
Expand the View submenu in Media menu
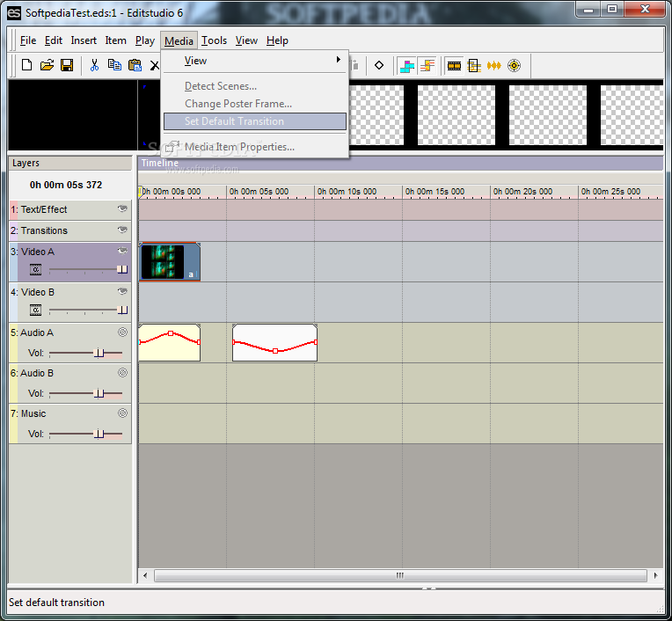[254, 61]
